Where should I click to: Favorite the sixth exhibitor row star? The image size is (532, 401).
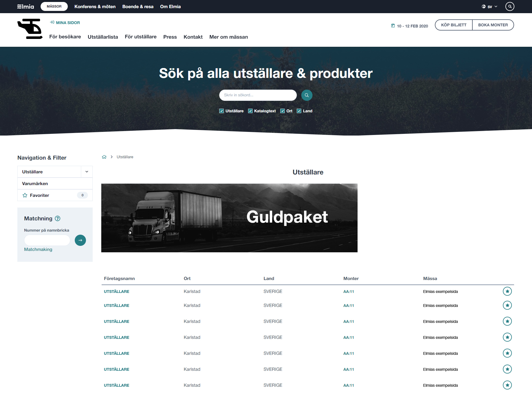(507, 369)
